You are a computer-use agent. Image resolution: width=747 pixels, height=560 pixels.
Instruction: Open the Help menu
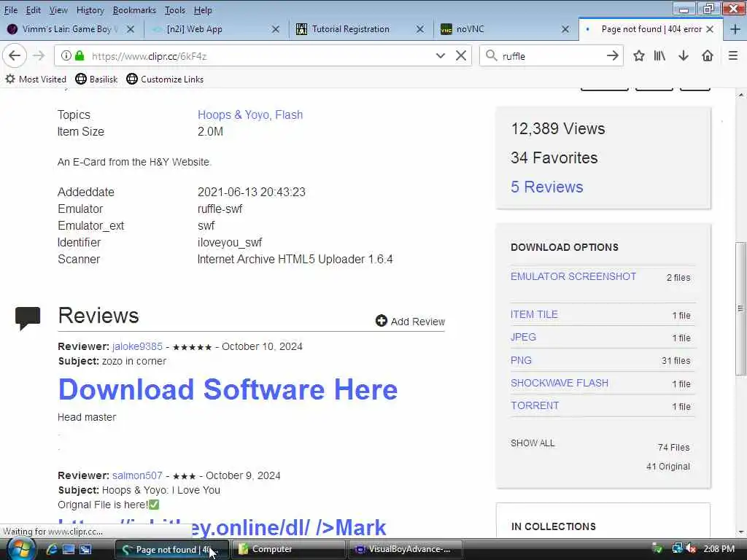(203, 10)
